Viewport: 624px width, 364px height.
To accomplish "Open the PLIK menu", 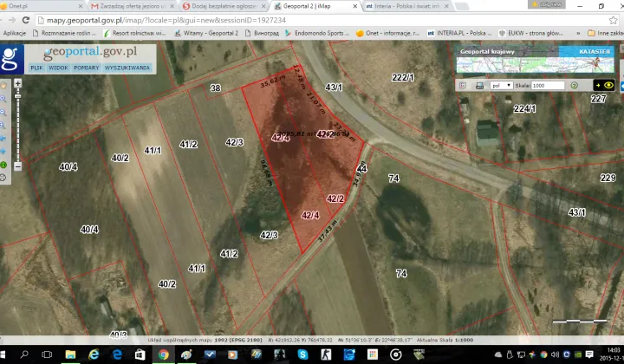I will 36,68.
